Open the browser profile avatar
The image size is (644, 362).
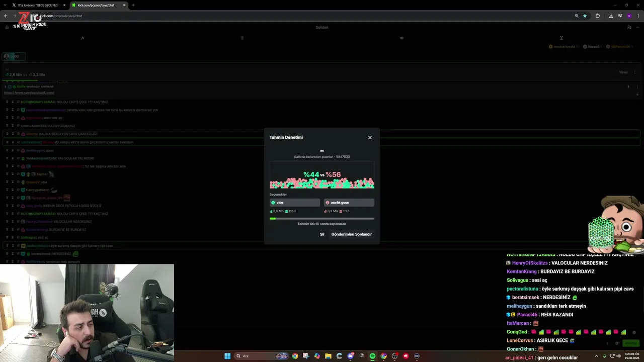click(x=629, y=16)
